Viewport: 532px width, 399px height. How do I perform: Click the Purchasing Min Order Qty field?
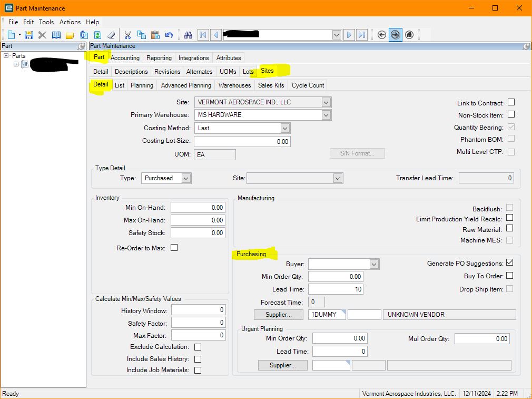click(336, 277)
